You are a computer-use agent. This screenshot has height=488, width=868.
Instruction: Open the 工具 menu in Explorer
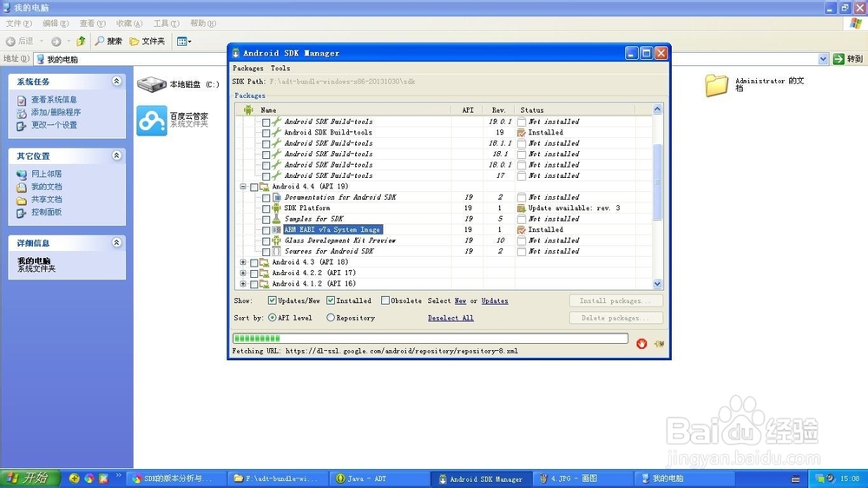coord(166,23)
